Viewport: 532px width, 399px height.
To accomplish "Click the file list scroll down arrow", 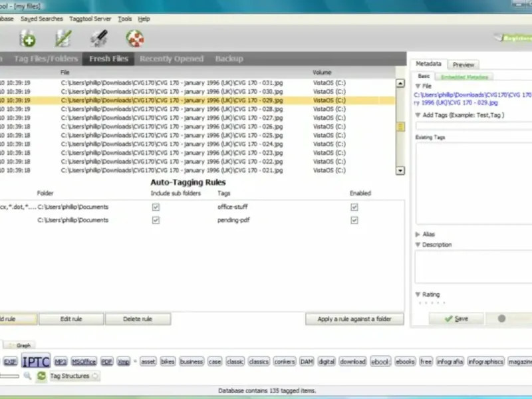I will pyautogui.click(x=400, y=170).
